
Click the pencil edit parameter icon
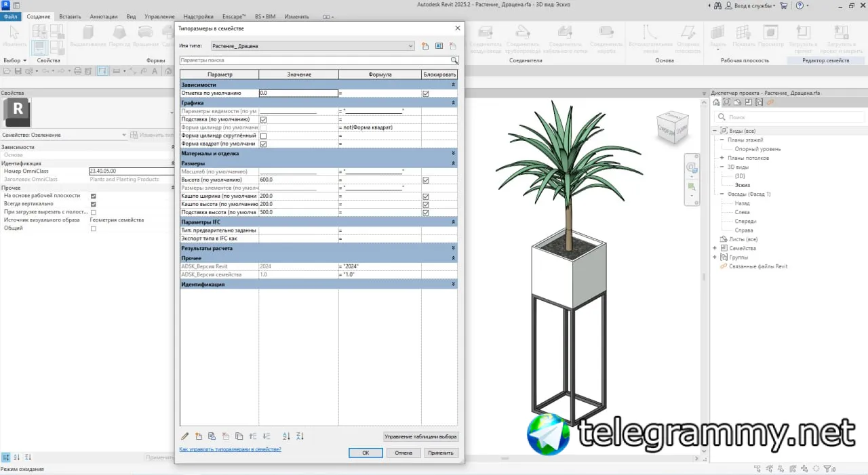[185, 436]
